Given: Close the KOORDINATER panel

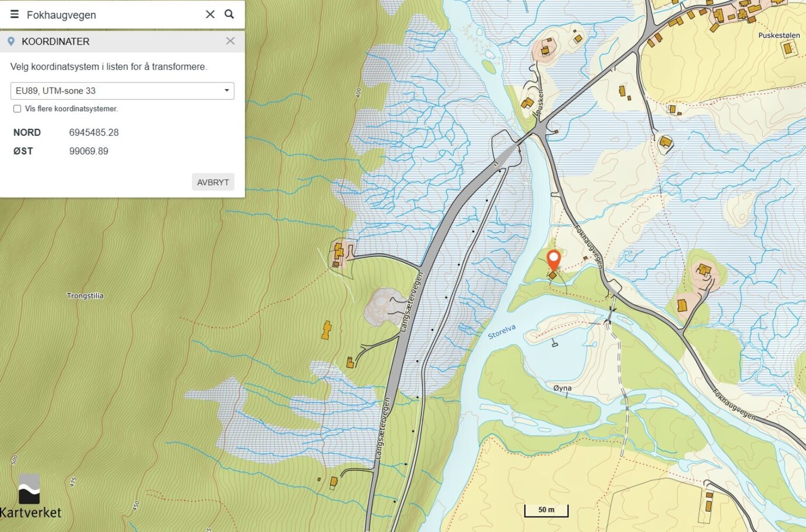Looking at the screenshot, I should (230, 41).
